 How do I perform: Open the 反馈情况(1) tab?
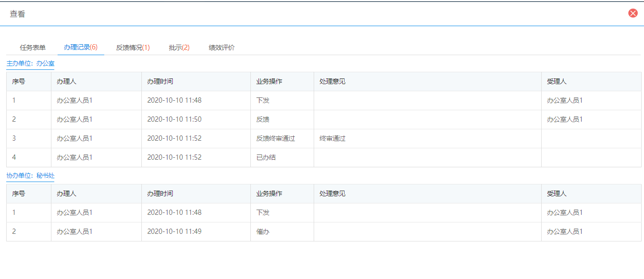tap(133, 48)
